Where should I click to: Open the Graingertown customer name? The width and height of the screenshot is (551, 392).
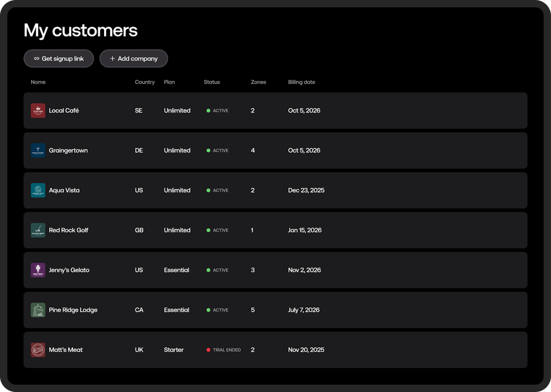68,150
